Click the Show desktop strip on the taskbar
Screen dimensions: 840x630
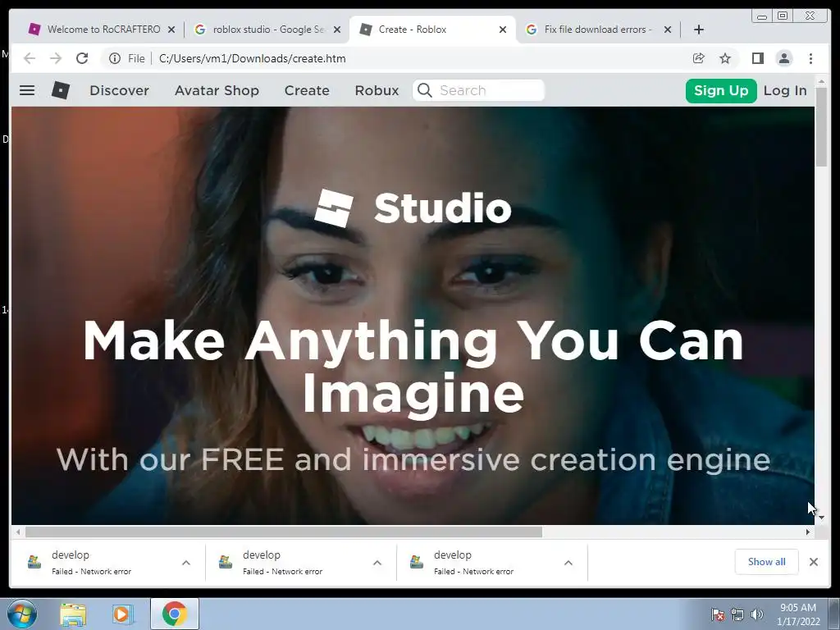834,614
